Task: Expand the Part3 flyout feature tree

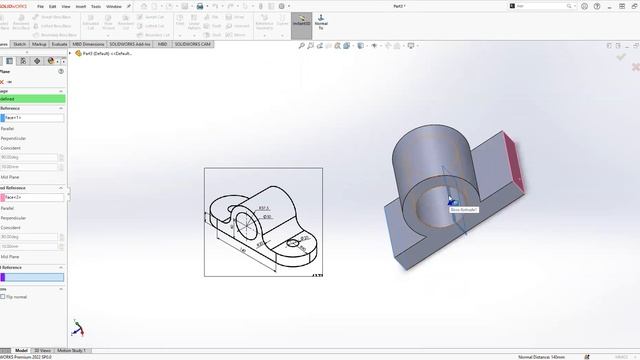Action: point(70,53)
